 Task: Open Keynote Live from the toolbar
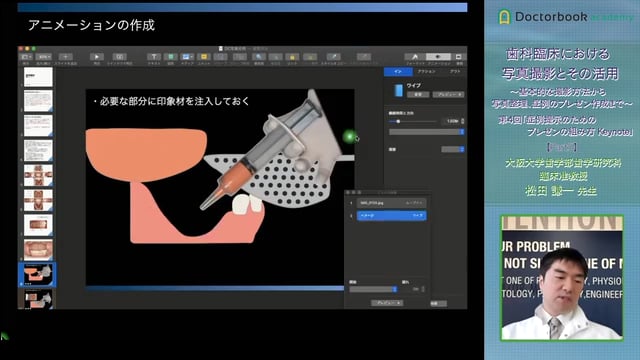(119, 57)
